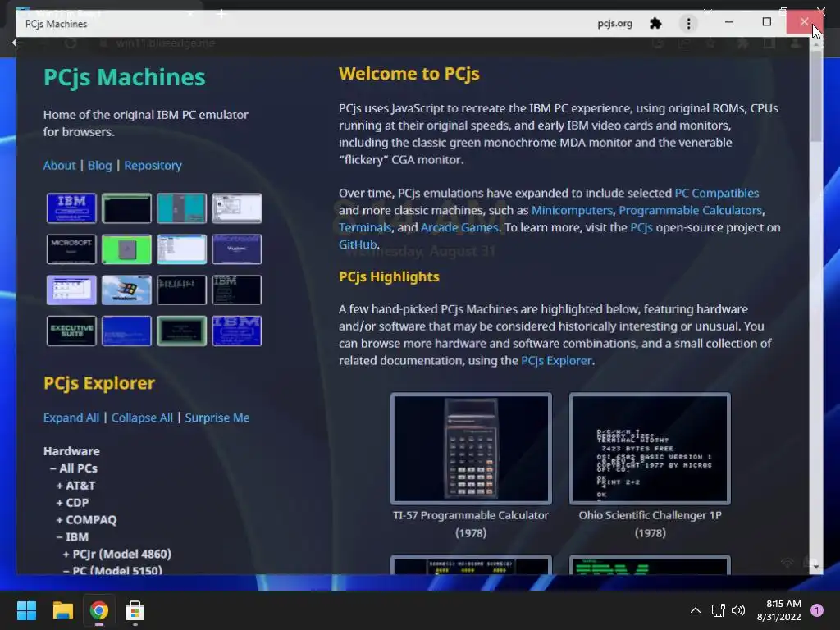The image size is (840, 630).
Task: Expand the COMPAQ tree node
Action: click(x=86, y=519)
